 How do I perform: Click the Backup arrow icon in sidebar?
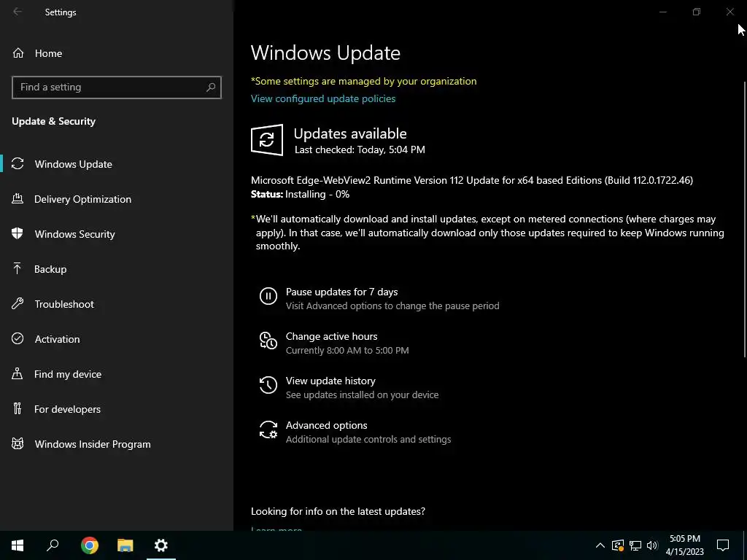click(x=18, y=269)
